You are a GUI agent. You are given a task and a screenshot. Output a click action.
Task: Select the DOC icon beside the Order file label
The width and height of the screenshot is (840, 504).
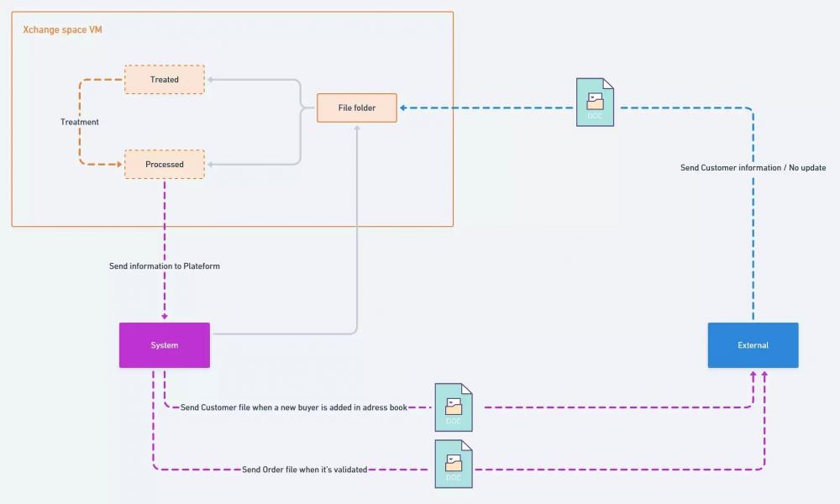(454, 464)
